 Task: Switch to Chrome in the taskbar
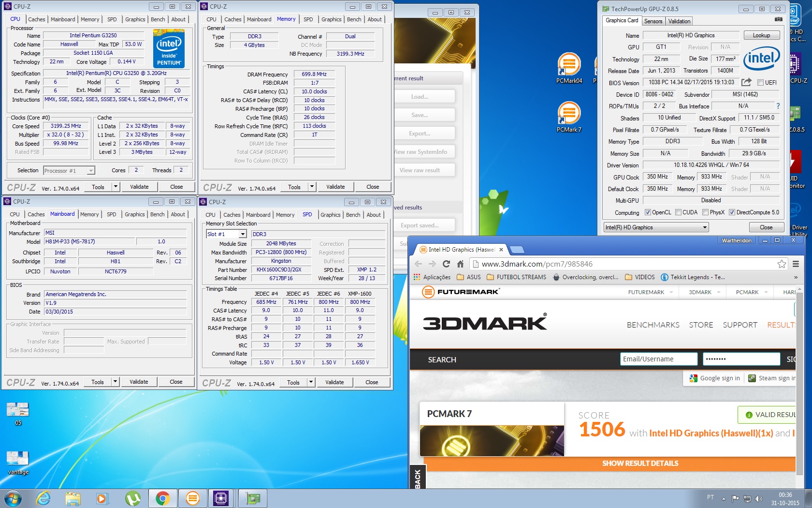(x=162, y=498)
